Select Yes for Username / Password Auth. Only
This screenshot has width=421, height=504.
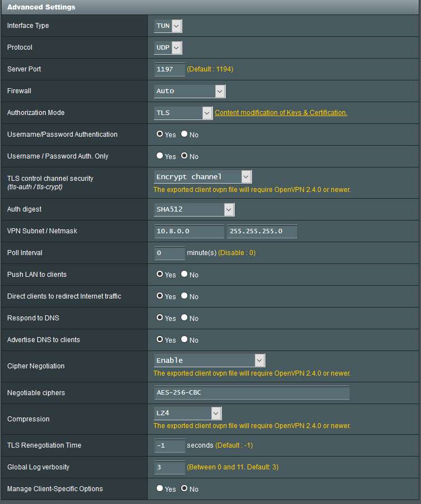coord(160,156)
